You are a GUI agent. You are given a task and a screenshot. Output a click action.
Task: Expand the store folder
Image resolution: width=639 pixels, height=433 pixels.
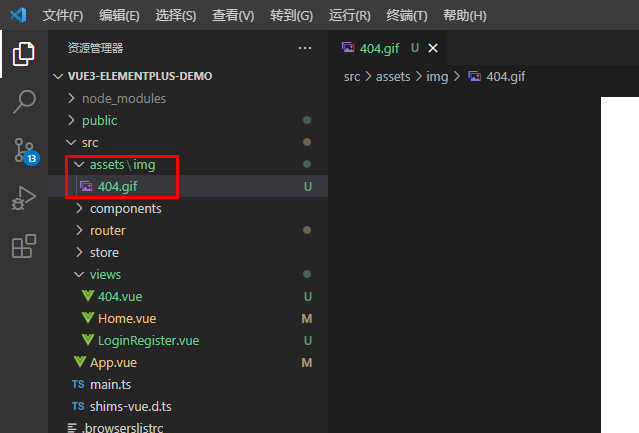click(x=79, y=252)
